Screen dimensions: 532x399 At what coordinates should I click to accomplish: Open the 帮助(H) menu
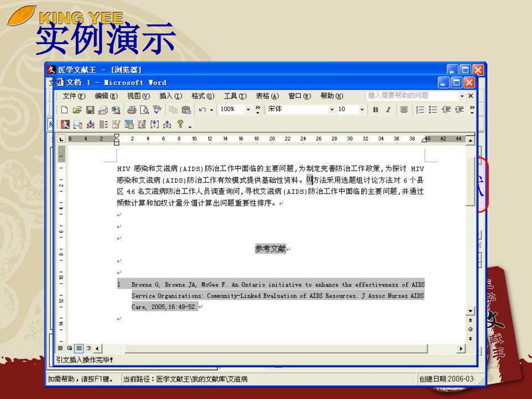pyautogui.click(x=332, y=96)
